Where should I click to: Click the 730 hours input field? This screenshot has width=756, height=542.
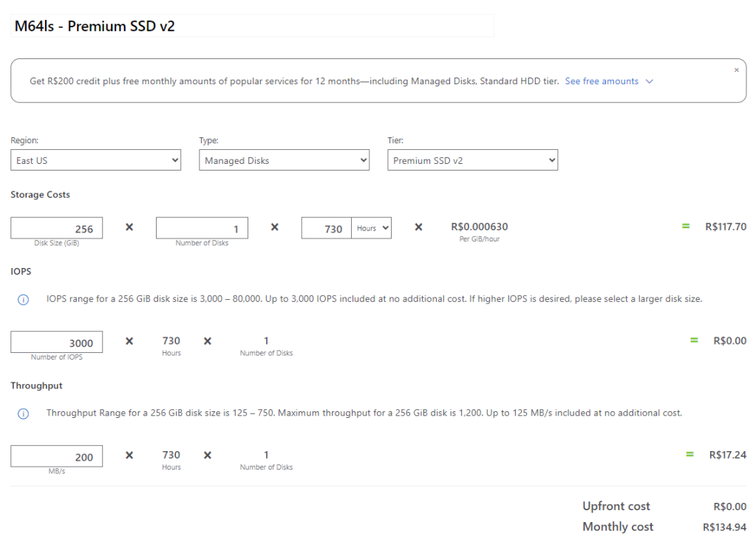327,228
